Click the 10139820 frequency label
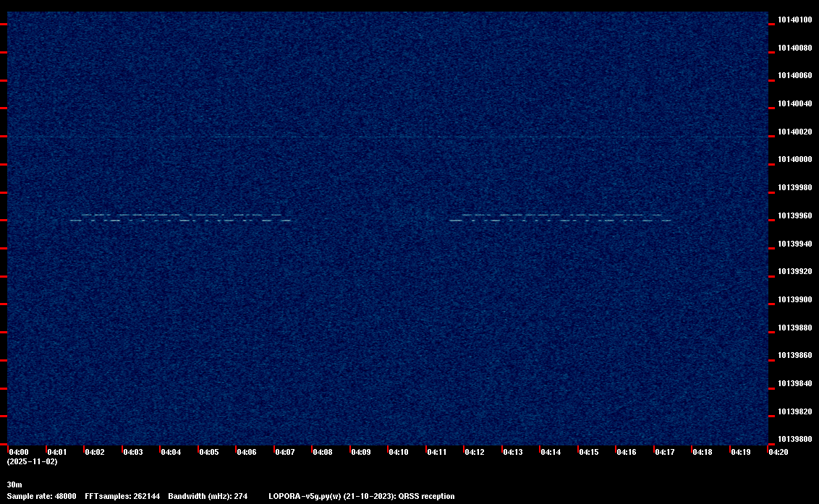Screen dimensions: 819x504 [x=795, y=412]
